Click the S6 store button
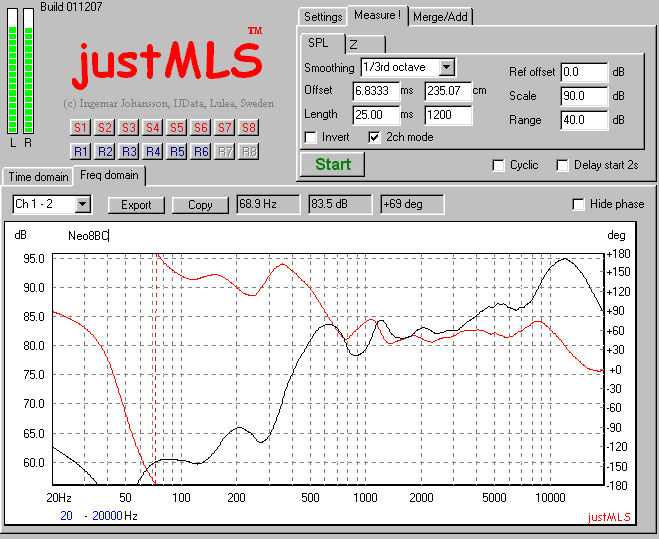This screenshot has width=659, height=539. pyautogui.click(x=200, y=127)
